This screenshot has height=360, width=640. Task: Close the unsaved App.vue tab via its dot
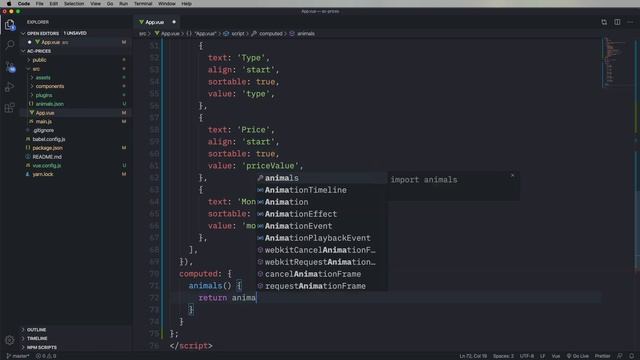tap(174, 22)
